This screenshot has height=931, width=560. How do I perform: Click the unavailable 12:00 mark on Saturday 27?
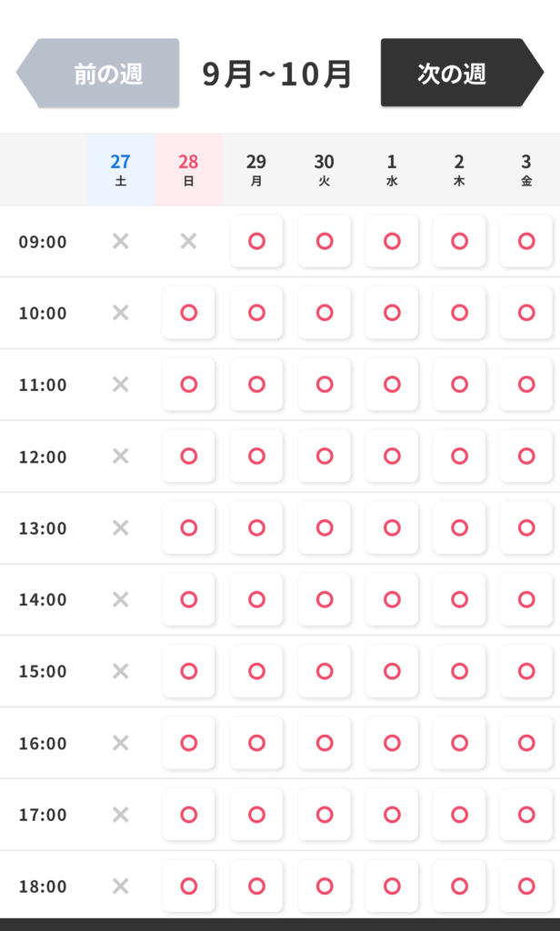pos(120,455)
